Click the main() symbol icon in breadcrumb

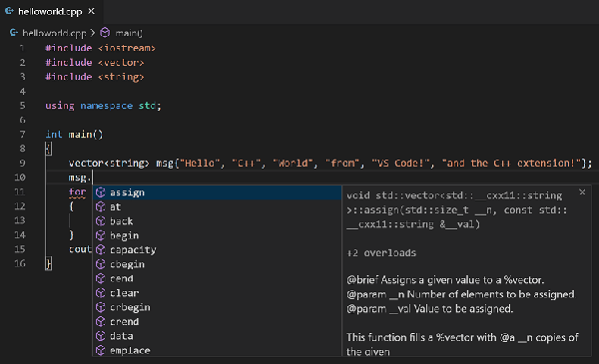click(x=105, y=33)
